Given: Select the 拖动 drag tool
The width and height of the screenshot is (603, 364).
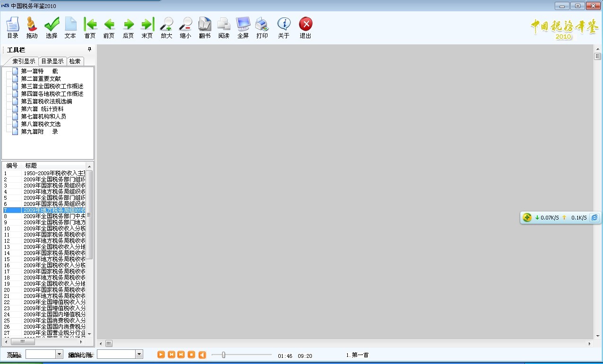Looking at the screenshot, I should coord(32,28).
